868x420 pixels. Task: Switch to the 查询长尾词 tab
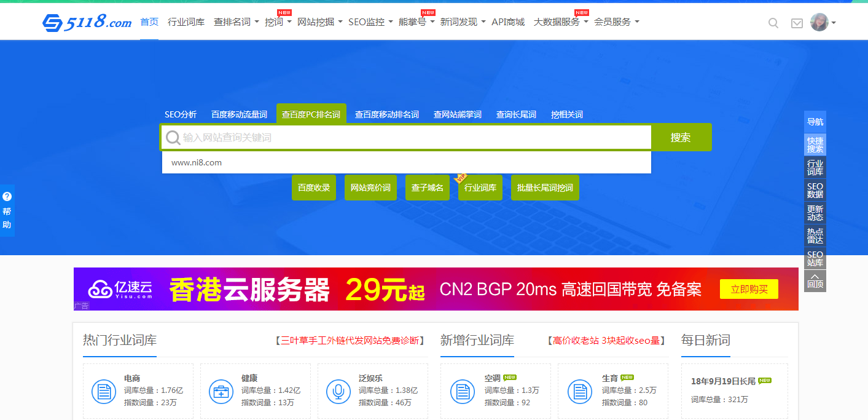tap(516, 114)
